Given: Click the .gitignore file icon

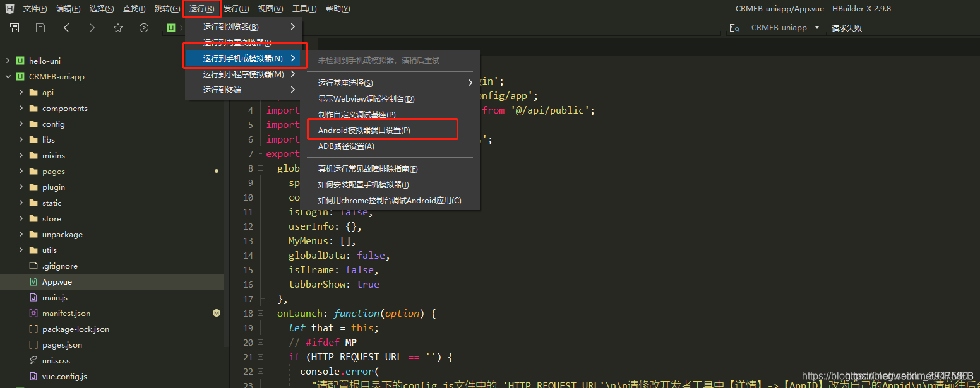Looking at the screenshot, I should pos(33,266).
